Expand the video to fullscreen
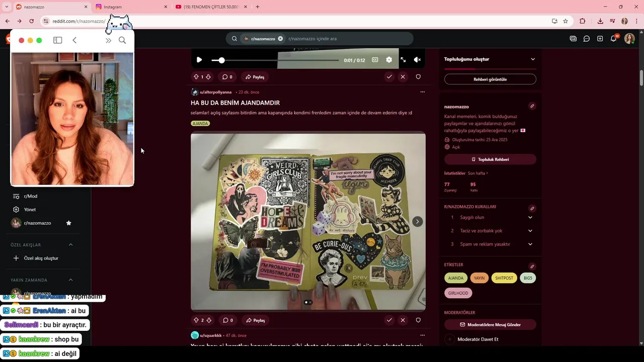Screen dimensions: 644x362 403,60
